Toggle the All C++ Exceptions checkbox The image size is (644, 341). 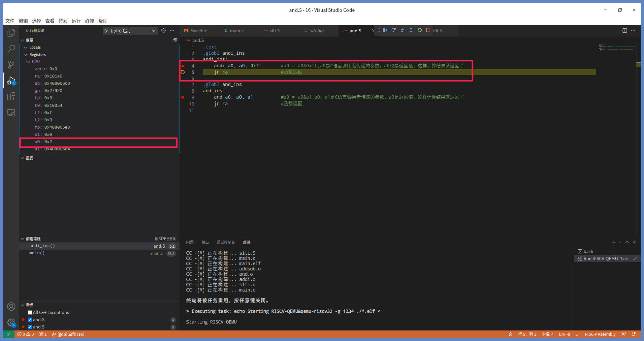tap(30, 312)
